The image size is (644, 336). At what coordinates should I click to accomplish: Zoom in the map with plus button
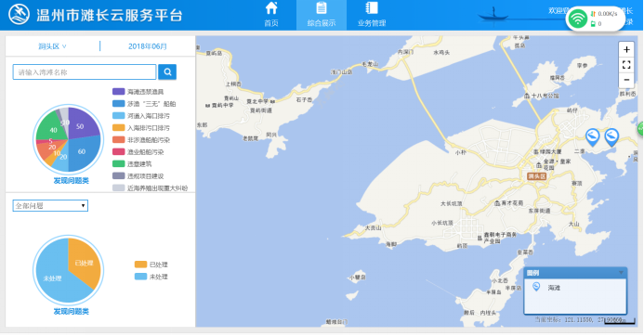(x=626, y=49)
